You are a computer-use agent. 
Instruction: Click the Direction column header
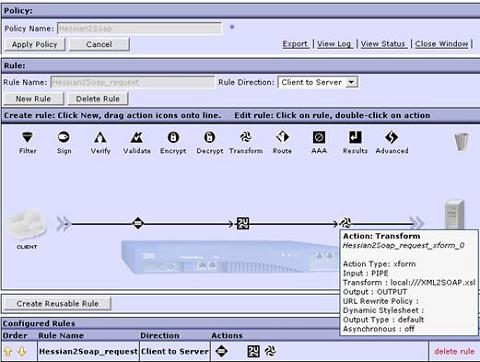click(160, 336)
